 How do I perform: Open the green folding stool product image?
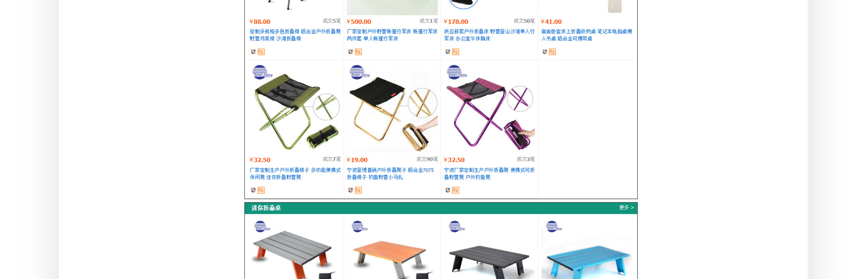click(x=295, y=108)
